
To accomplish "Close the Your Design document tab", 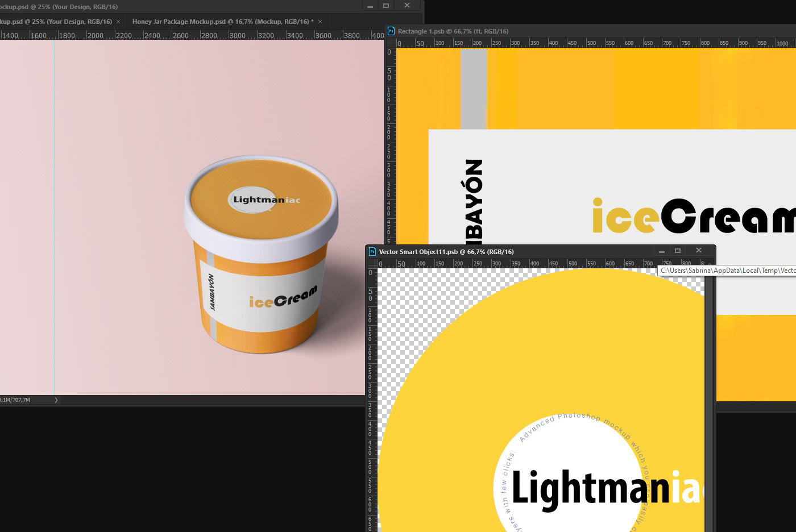I will (118, 22).
